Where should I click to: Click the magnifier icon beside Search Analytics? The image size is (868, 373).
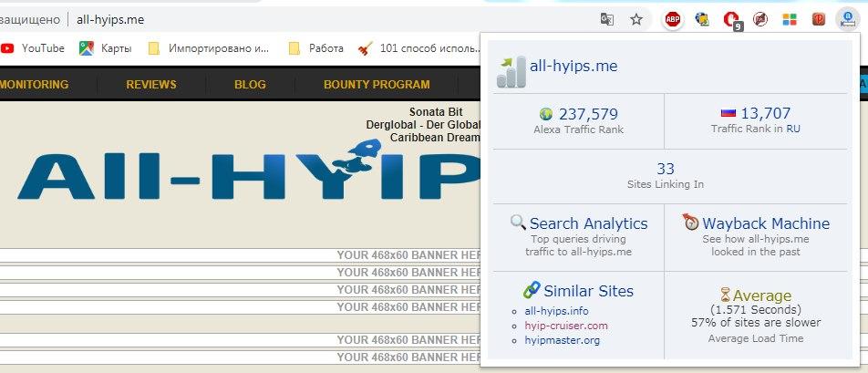tap(518, 223)
